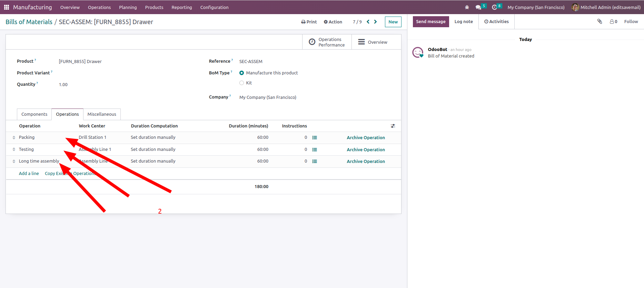Open the activities clock icon in navbar
This screenshot has width=644, height=288.
[x=494, y=7]
